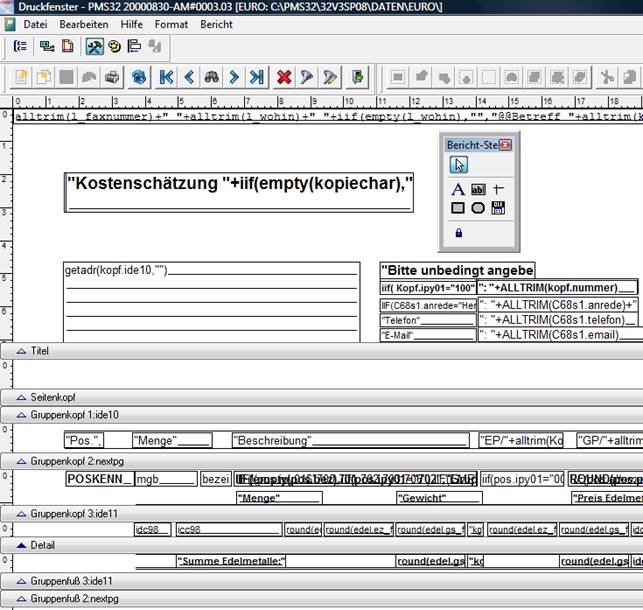Click the red X delete toolbar icon
This screenshot has width=643, height=610.
pos(284,77)
